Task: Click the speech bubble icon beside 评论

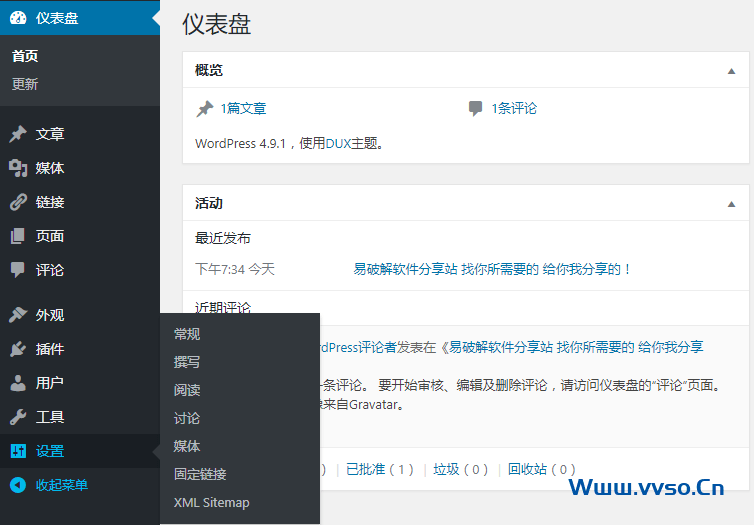Action: (18, 270)
